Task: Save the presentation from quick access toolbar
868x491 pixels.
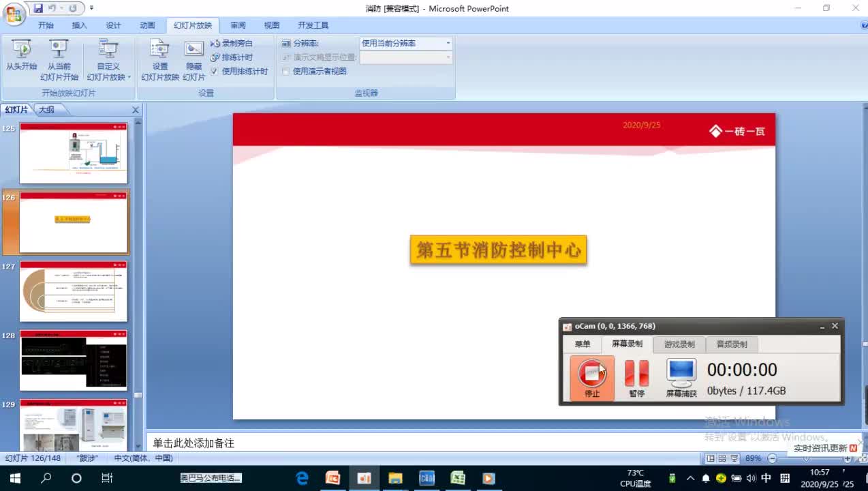Action: 38,9
